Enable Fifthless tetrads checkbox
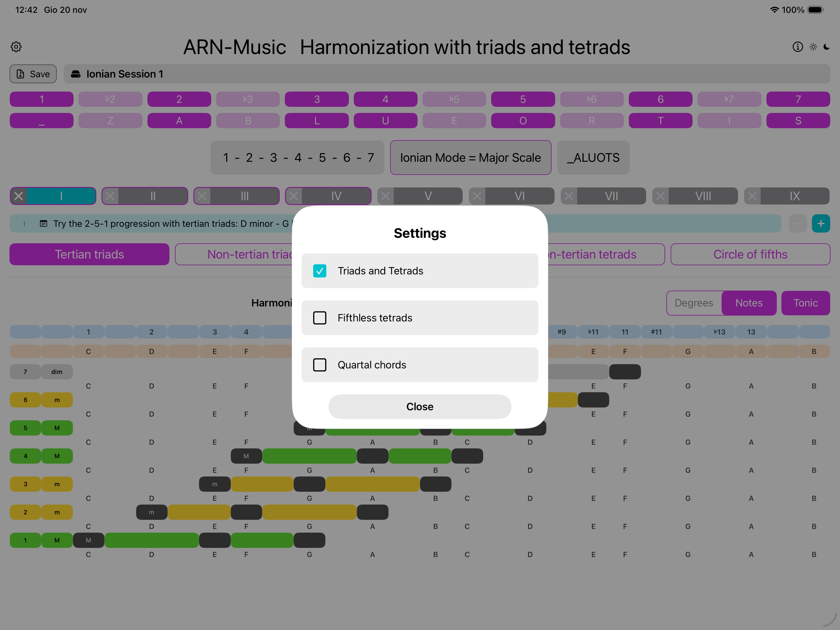840x630 pixels. tap(320, 318)
